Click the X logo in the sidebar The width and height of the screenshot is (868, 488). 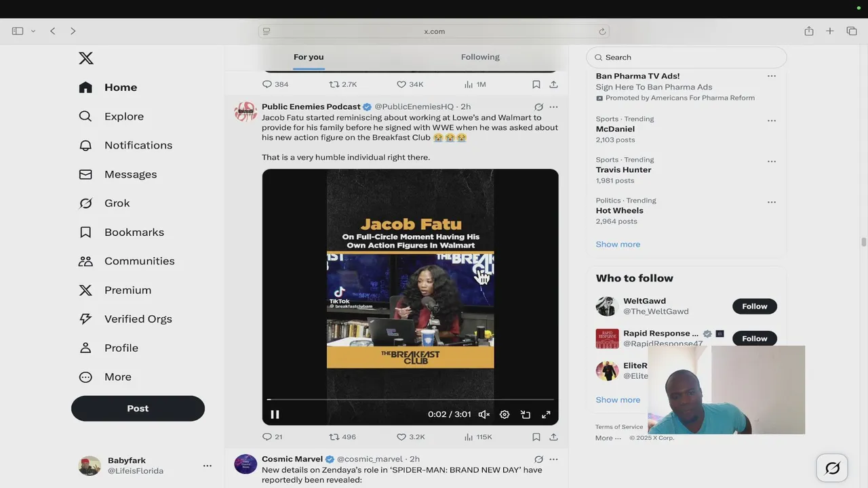tap(86, 58)
